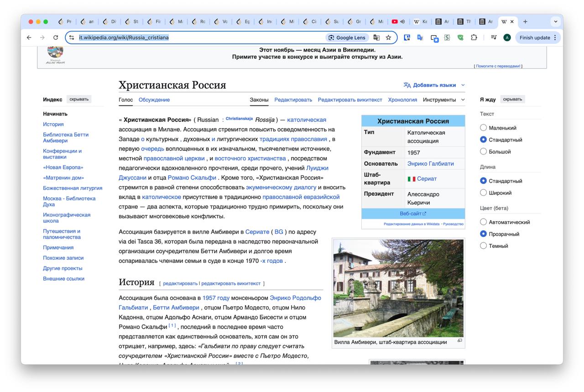Viewport: 584px width, 392px height.
Task: Open the Extensions puzzle piece menu
Action: (x=474, y=37)
